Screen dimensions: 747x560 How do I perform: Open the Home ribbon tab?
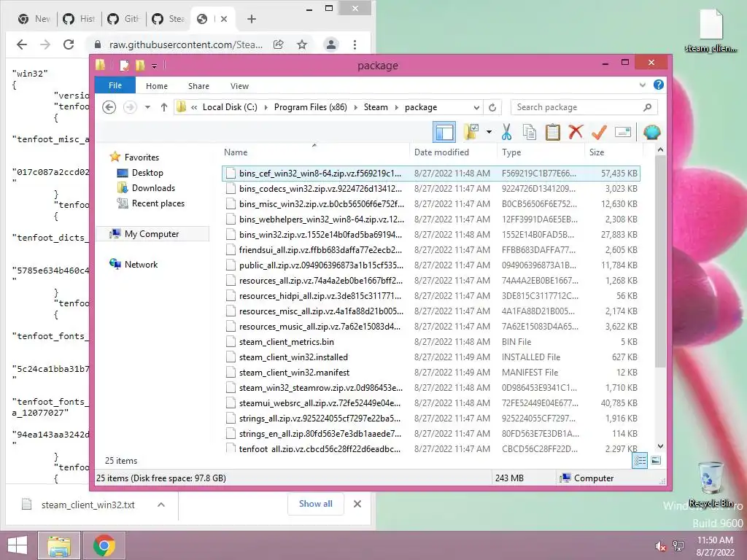(157, 86)
